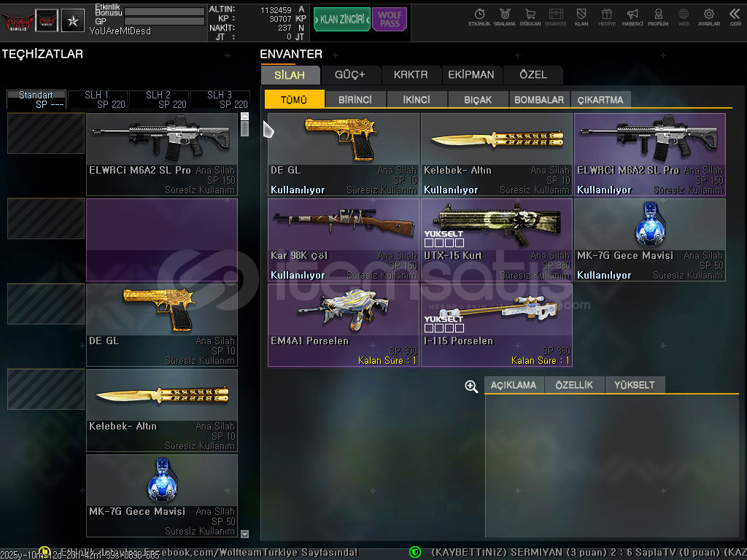
Task: Click the equipment list scroll-up arrow
Action: coord(245,116)
